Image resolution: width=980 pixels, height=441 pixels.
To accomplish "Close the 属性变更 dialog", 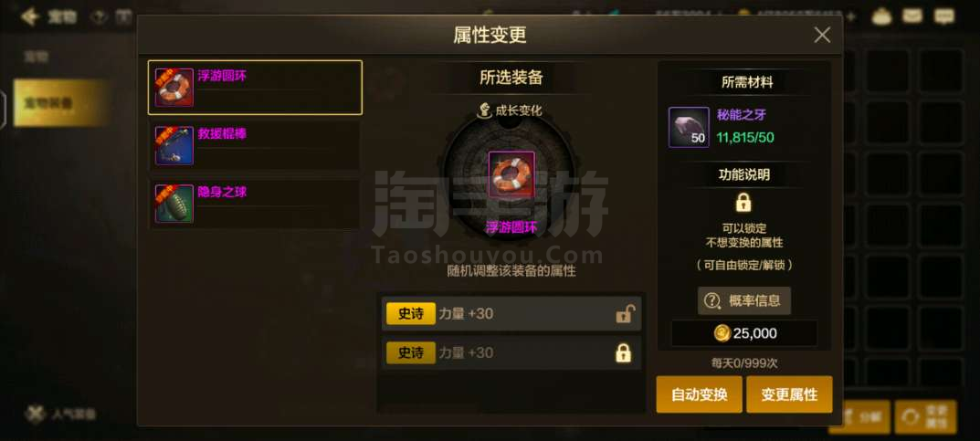I will point(822,35).
